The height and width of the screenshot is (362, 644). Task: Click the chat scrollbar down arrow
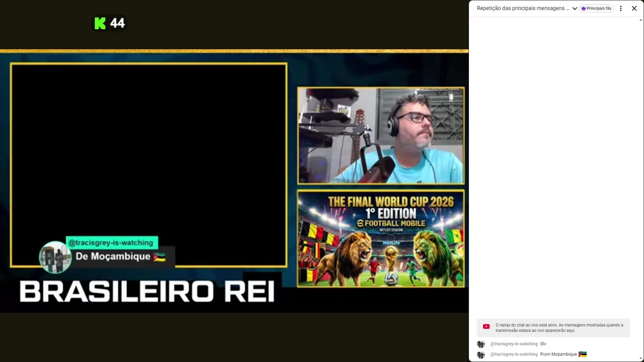[641, 358]
